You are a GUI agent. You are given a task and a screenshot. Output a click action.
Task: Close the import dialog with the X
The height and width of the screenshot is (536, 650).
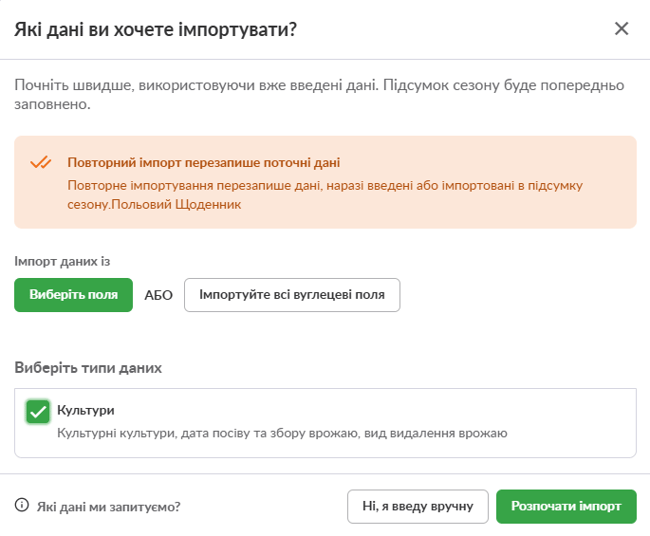click(x=621, y=28)
